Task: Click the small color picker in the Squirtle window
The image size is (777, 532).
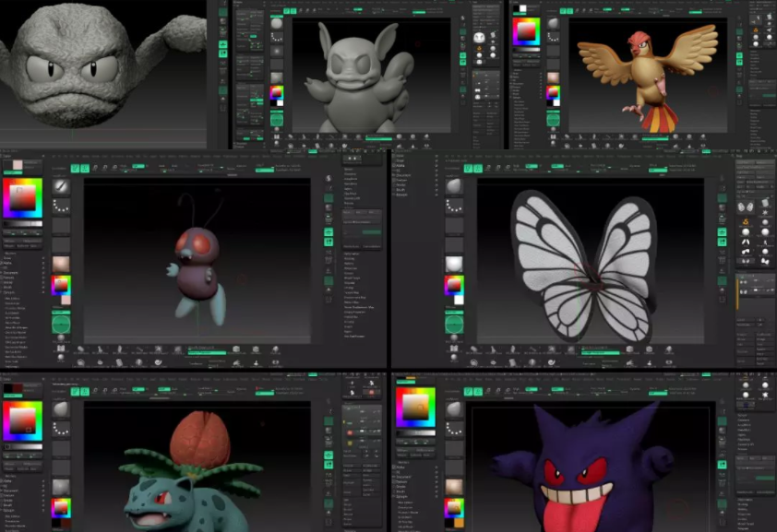Action: pyautogui.click(x=277, y=92)
